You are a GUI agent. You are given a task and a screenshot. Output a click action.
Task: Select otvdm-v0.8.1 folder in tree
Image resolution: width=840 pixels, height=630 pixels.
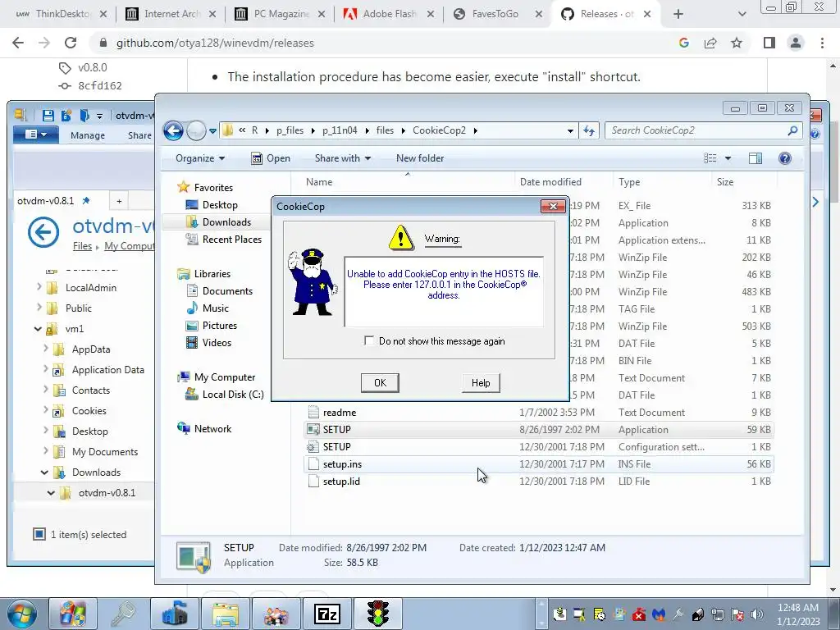pos(107,493)
